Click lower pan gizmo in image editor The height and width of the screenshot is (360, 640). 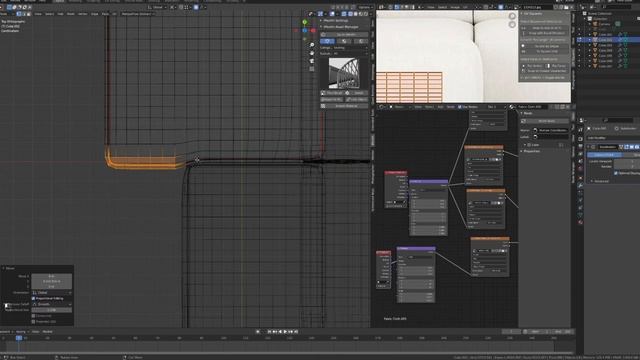[x=512, y=24]
